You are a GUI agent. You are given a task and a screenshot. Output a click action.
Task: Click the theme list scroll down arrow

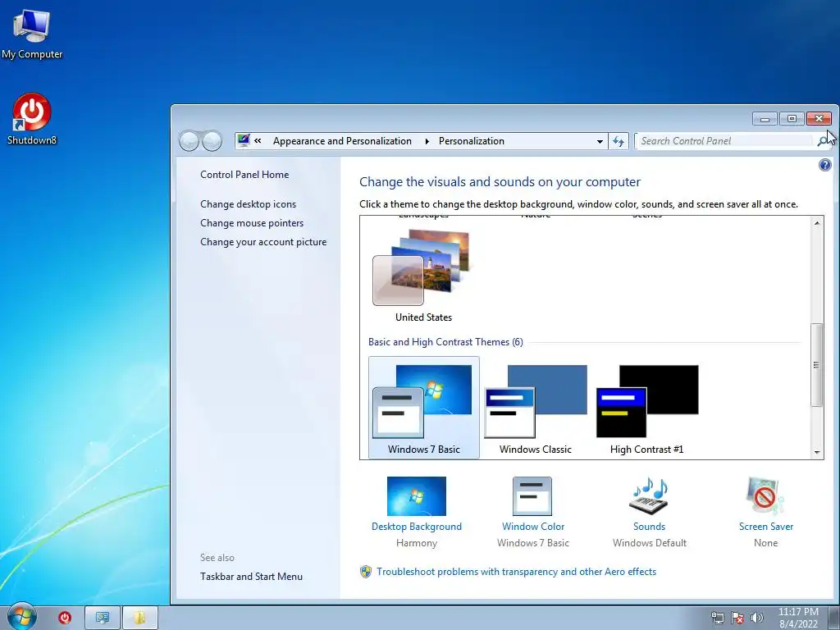(817, 452)
